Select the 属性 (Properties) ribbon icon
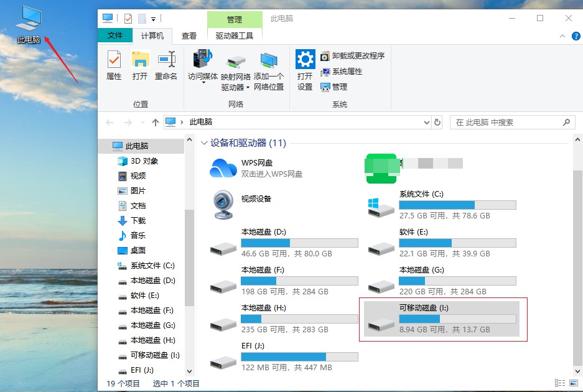Screen dimensions: 583x392 tap(114, 65)
